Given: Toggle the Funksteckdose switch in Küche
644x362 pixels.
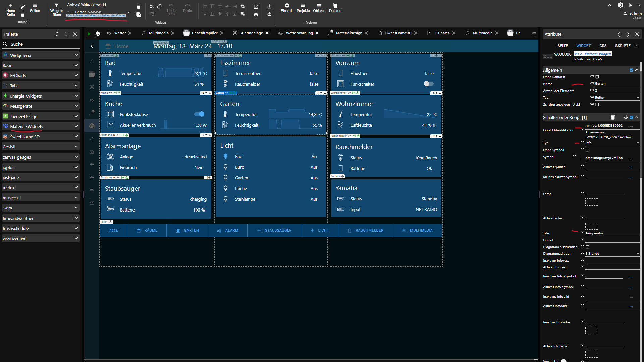Looking at the screenshot, I should pyautogui.click(x=199, y=114).
